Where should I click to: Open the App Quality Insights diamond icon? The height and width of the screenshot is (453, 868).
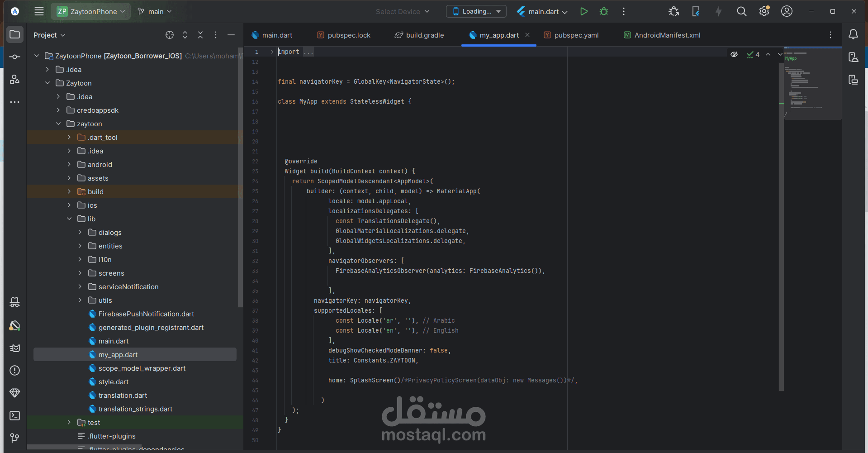coord(15,393)
